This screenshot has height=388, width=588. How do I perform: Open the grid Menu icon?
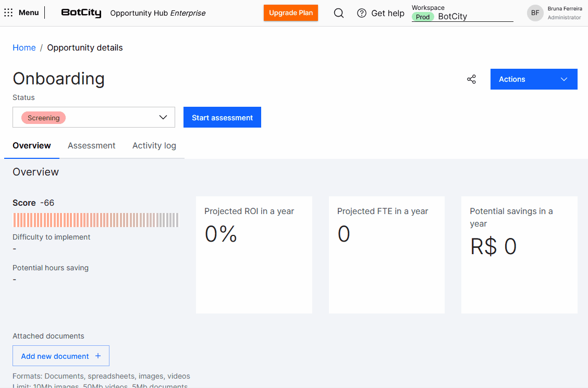click(x=8, y=12)
